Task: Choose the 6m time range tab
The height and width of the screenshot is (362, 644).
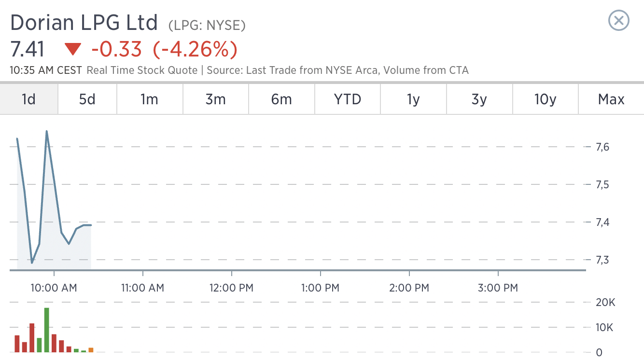Action: (281, 99)
